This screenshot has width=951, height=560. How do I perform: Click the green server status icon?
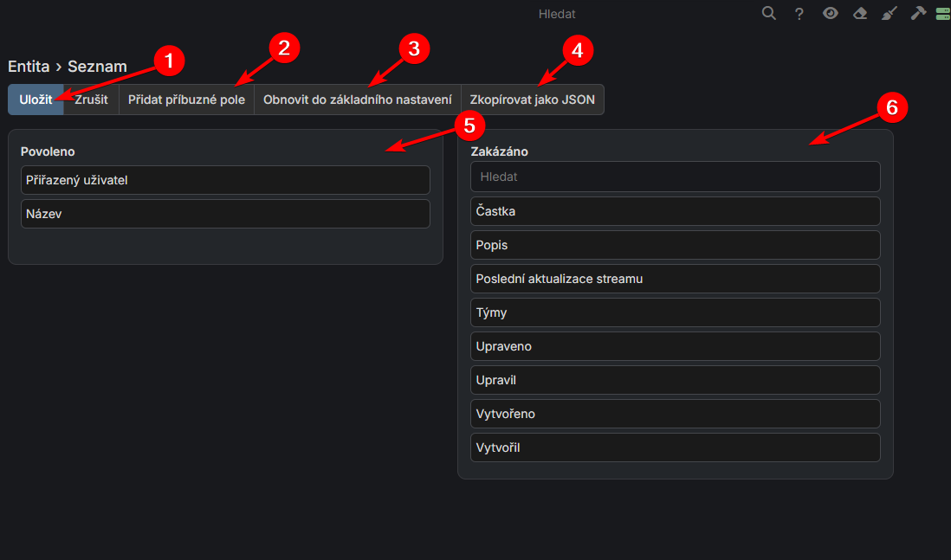(941, 13)
